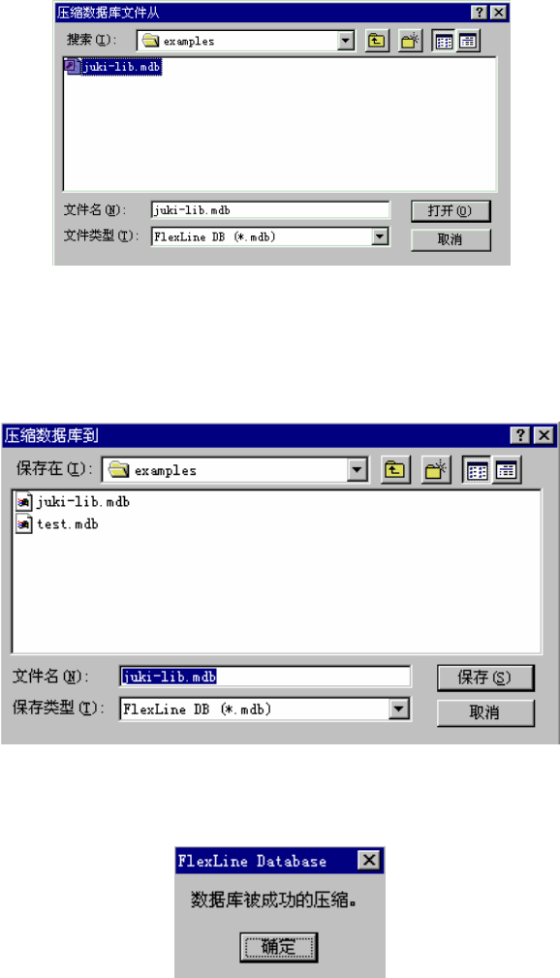Image resolution: width=560 pixels, height=978 pixels.
Task: Click 文件名 field in save dialog
Action: 265,677
